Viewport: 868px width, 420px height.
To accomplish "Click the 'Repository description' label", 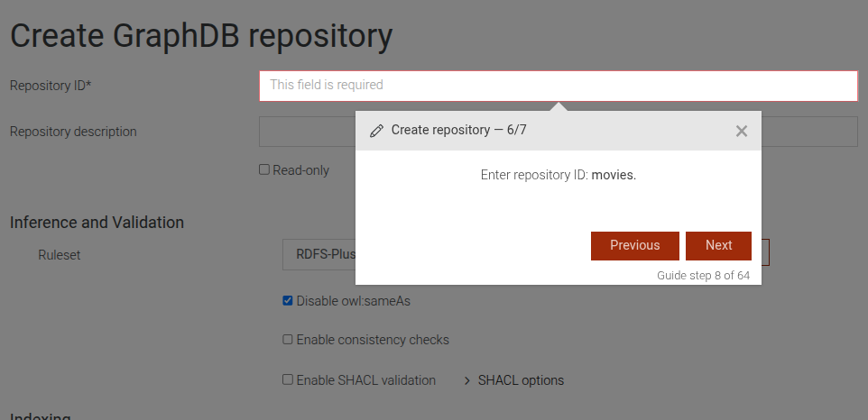I will [73, 132].
